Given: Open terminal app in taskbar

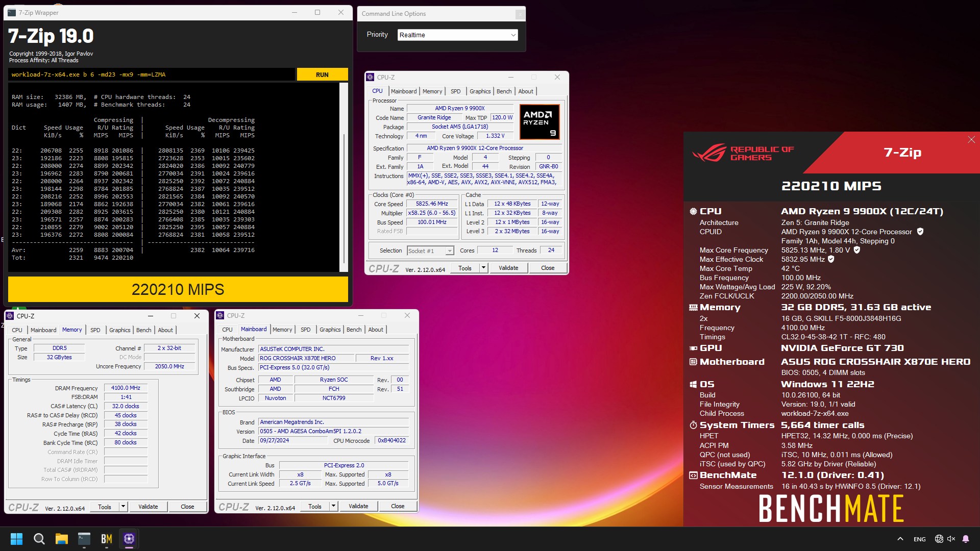Looking at the screenshot, I should (84, 539).
